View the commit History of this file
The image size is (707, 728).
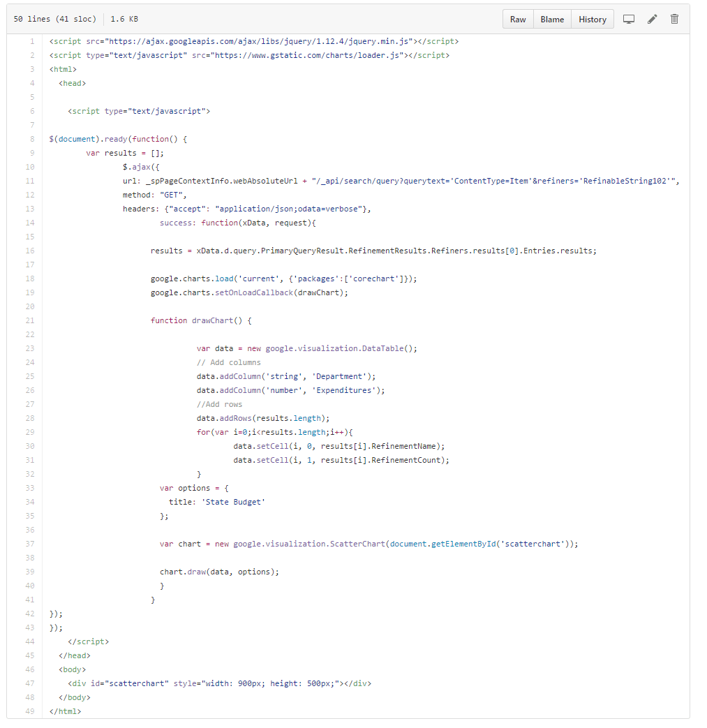pos(592,19)
